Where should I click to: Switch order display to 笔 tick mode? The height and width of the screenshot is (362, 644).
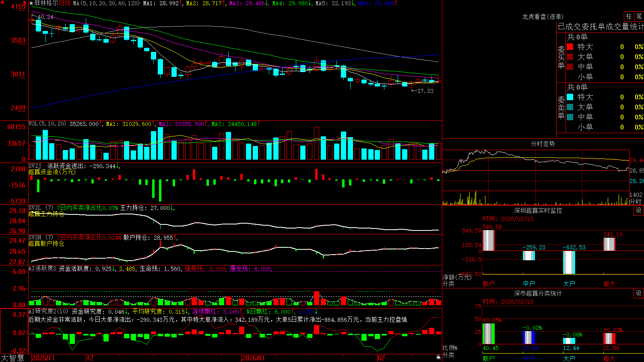639,16
